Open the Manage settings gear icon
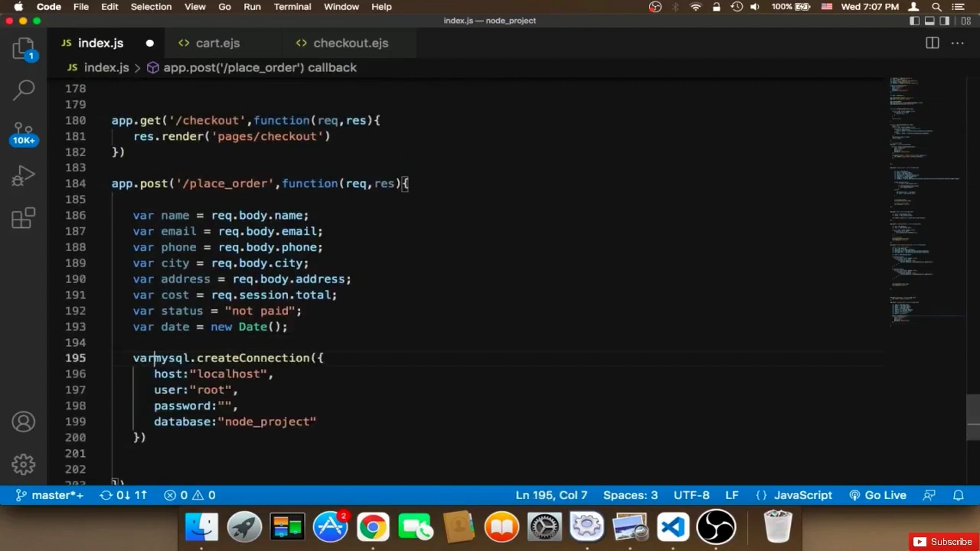Viewport: 980px width, 551px height. pyautogui.click(x=23, y=464)
